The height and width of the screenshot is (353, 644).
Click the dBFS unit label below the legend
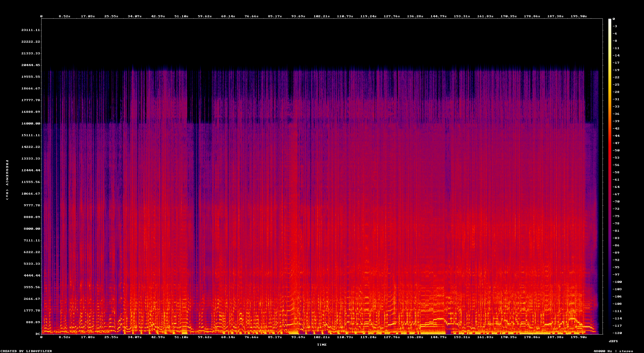(613, 341)
